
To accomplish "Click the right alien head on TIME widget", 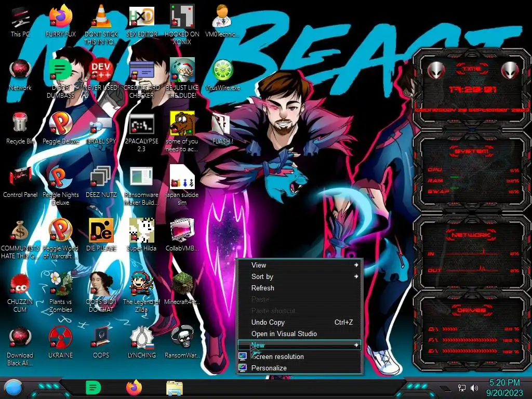I will pos(510,70).
